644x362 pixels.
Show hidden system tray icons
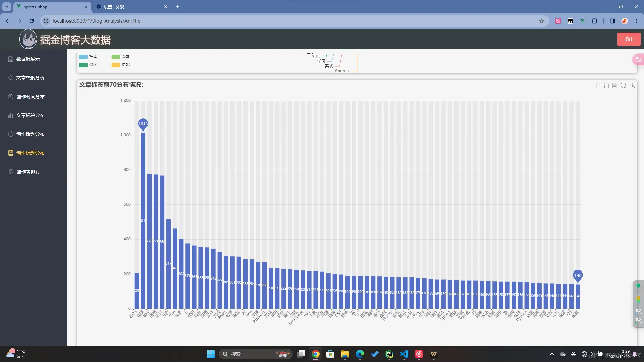[x=552, y=354]
